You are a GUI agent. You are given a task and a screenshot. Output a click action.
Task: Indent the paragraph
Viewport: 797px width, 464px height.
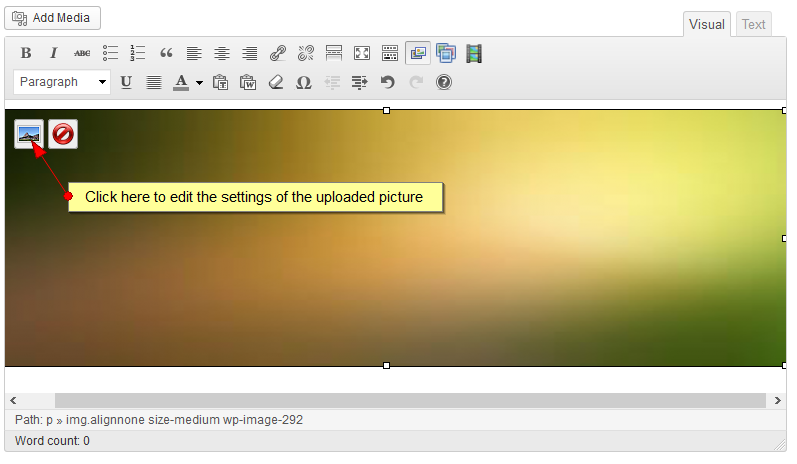tap(359, 82)
